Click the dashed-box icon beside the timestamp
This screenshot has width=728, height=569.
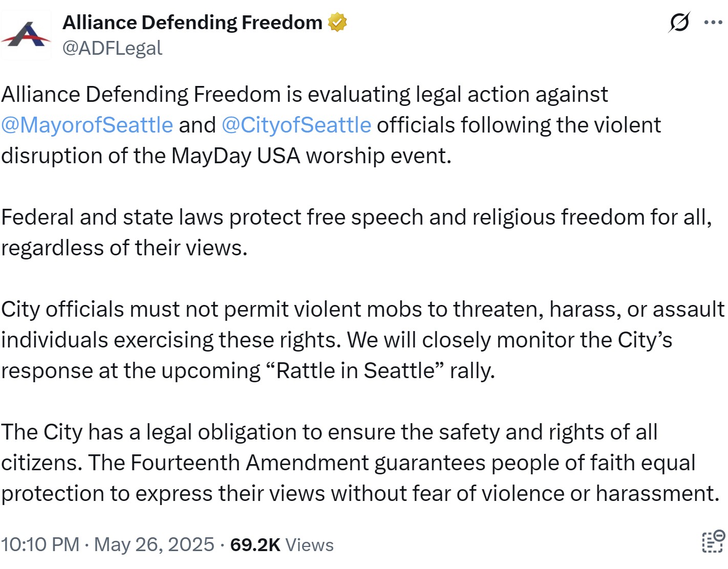713,542
